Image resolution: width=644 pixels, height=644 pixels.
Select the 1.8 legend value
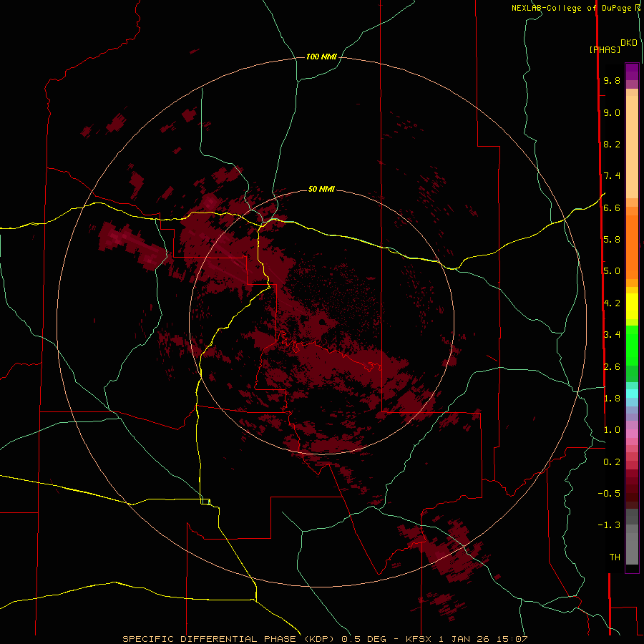pyautogui.click(x=612, y=399)
